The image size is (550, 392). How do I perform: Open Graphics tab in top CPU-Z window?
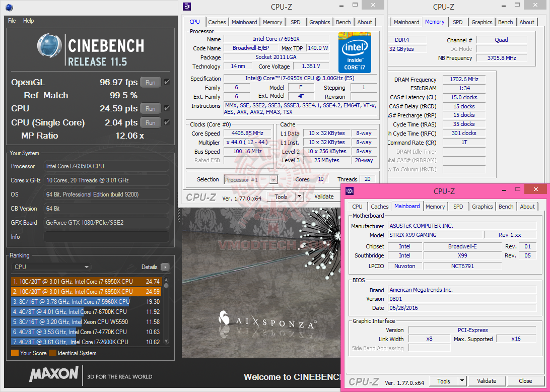click(319, 22)
